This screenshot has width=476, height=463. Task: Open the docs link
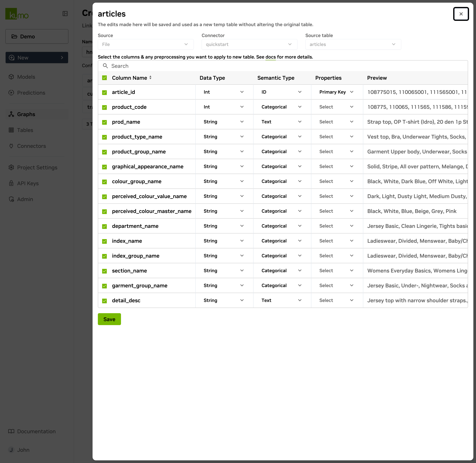coord(271,57)
